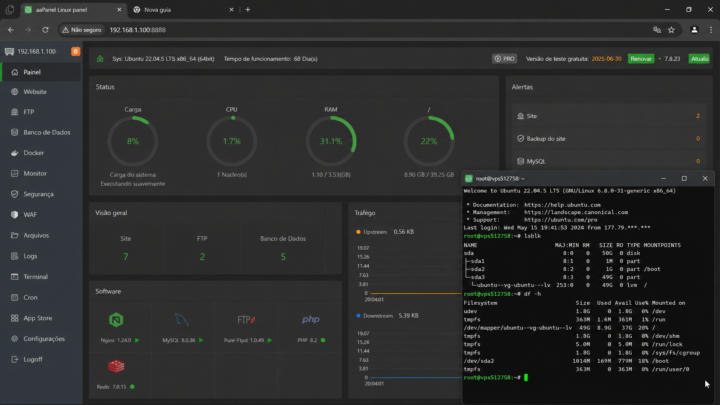Click the Pure-Ftpd 1.0.49 icon
Image resolution: width=720 pixels, height=405 pixels.
(247, 320)
